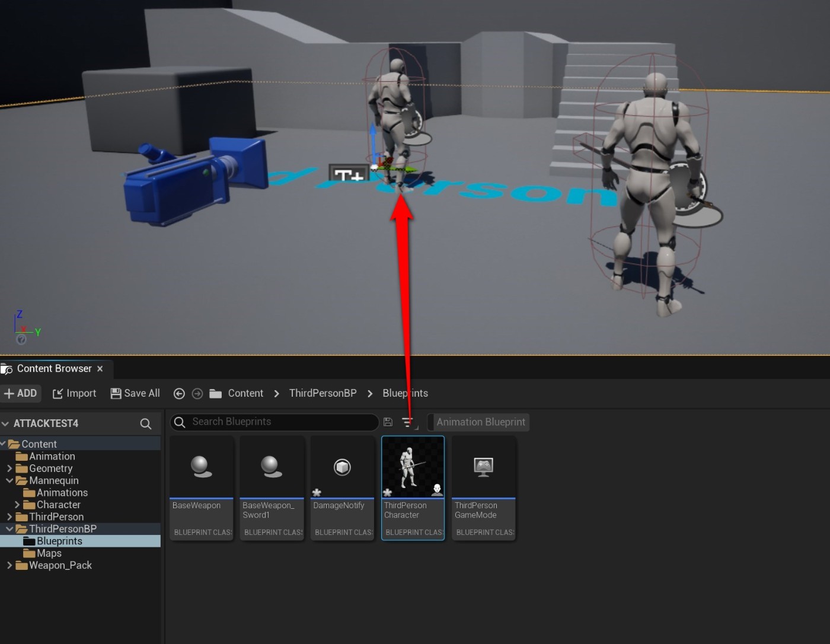Viewport: 830px width, 644px height.
Task: Click the magnifier icon next to ATTACKTEST4
Action: point(145,423)
